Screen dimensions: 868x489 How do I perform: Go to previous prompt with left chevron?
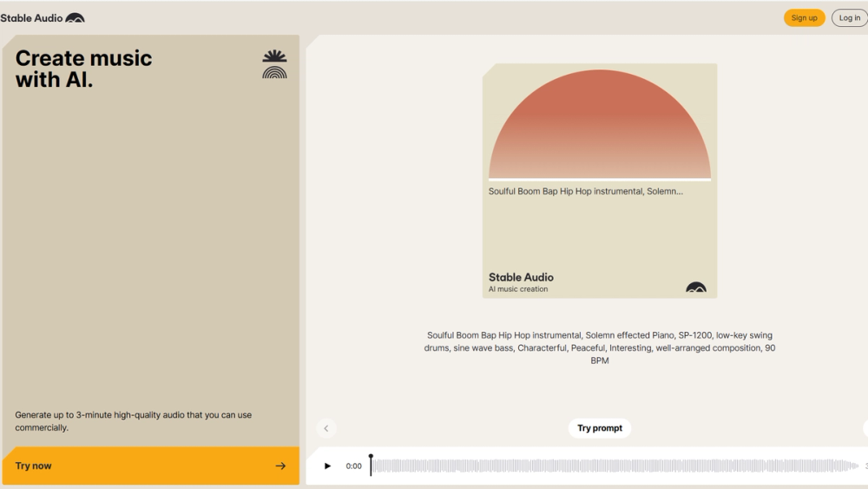(326, 428)
